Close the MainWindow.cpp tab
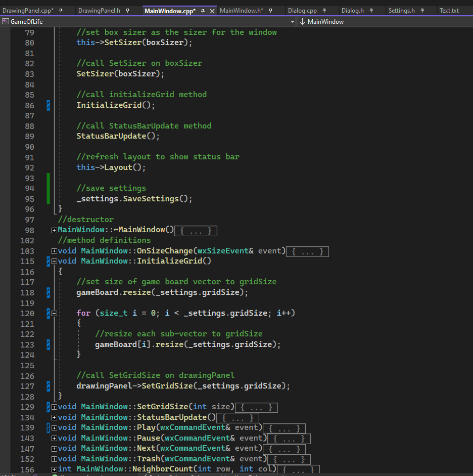Image resolution: width=473 pixels, height=476 pixels. pos(212,11)
